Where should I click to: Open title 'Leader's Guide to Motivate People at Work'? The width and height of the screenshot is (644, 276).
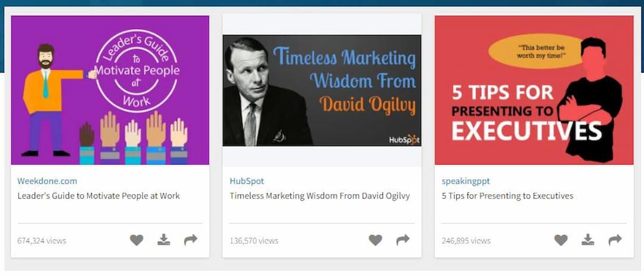(98, 196)
